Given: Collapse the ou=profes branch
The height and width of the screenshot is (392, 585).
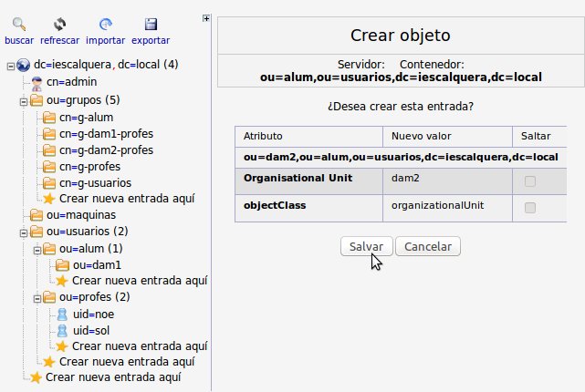Looking at the screenshot, I should point(37,298).
